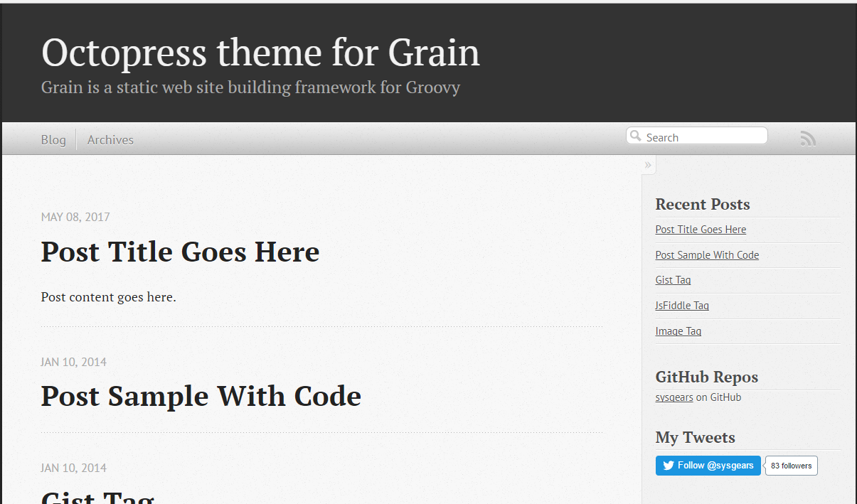Viewport: 857px width, 504px height.
Task: Open the "Post Title Goes Here" heading
Action: pos(180,252)
